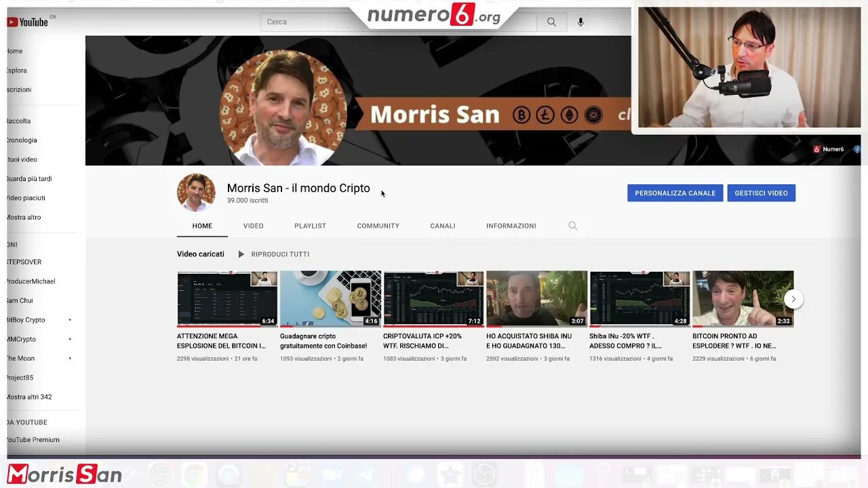
Task: Open the channel search magnifier icon
Action: click(573, 226)
